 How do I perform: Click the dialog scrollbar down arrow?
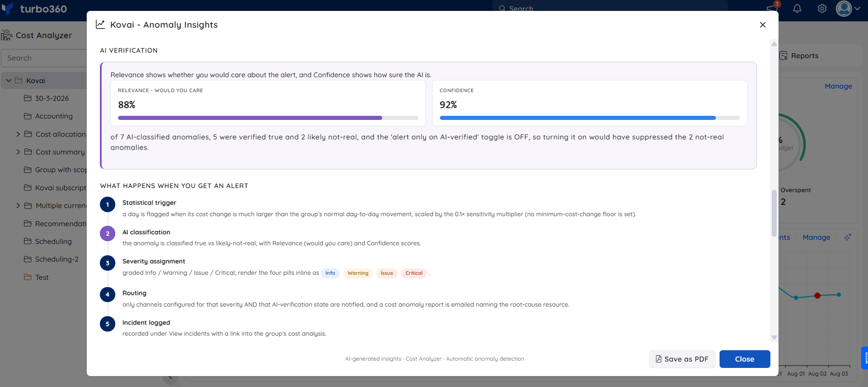(x=774, y=337)
